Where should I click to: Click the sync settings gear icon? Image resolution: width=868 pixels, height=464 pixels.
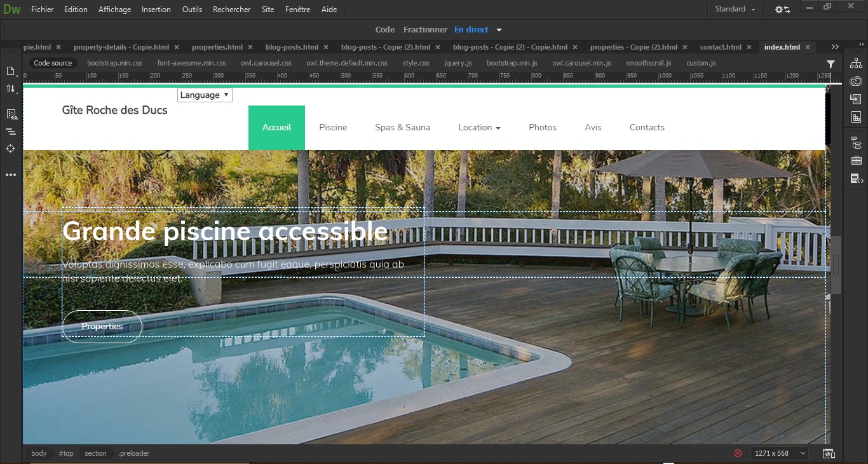782,10
